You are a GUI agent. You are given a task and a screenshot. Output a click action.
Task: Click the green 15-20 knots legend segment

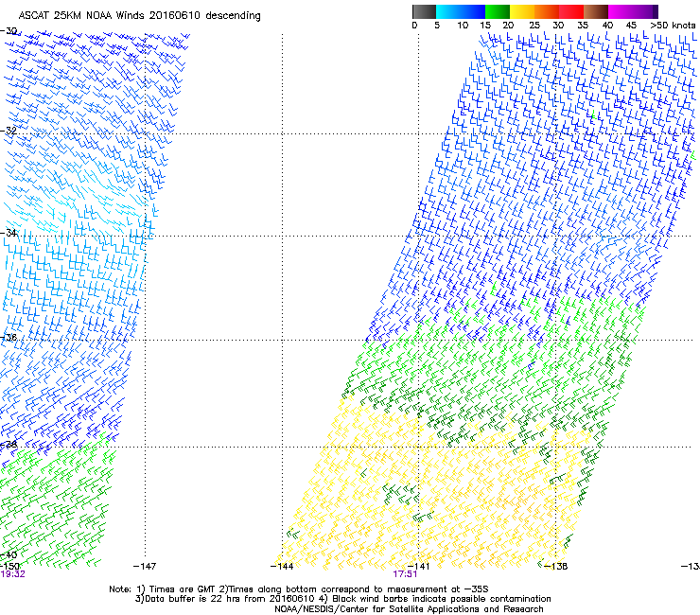pyautogui.click(x=498, y=11)
